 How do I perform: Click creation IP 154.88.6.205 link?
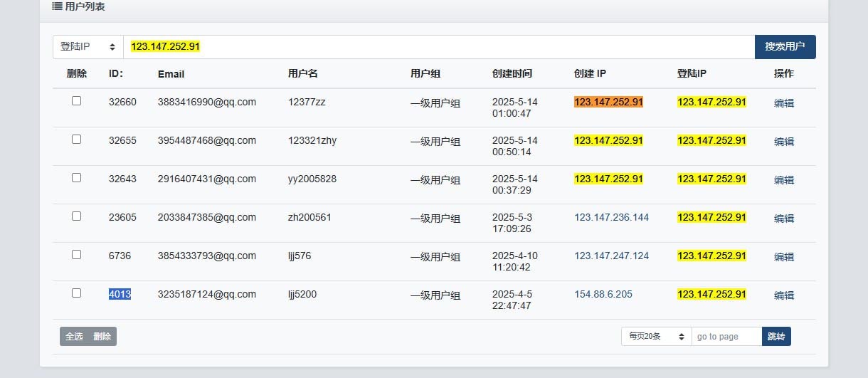pyautogui.click(x=603, y=294)
